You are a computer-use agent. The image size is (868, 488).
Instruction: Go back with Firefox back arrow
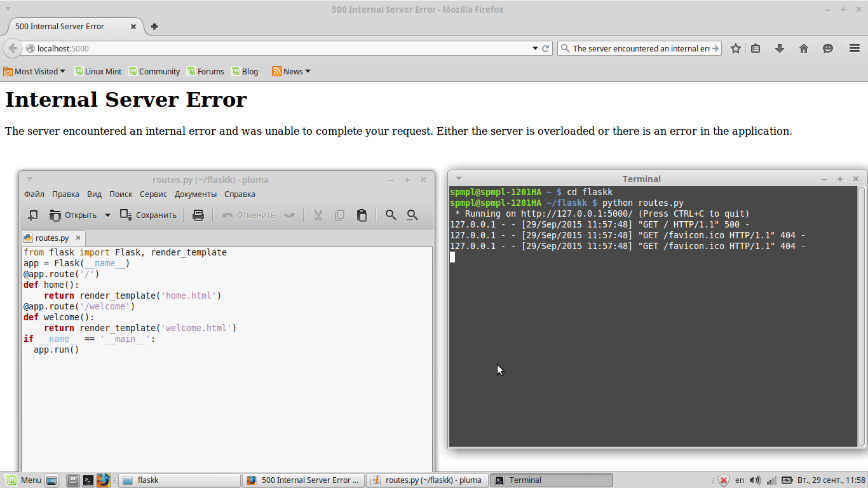point(13,48)
